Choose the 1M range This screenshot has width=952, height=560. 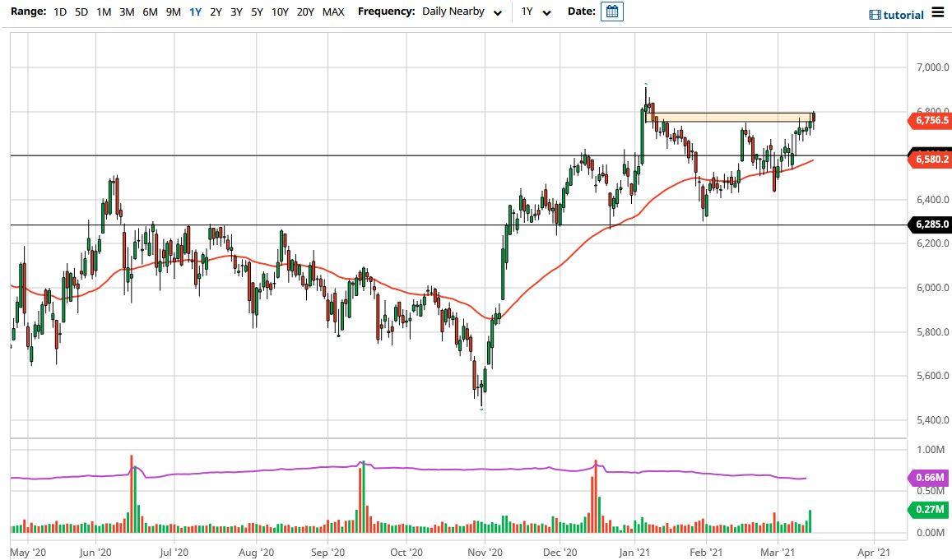103,12
